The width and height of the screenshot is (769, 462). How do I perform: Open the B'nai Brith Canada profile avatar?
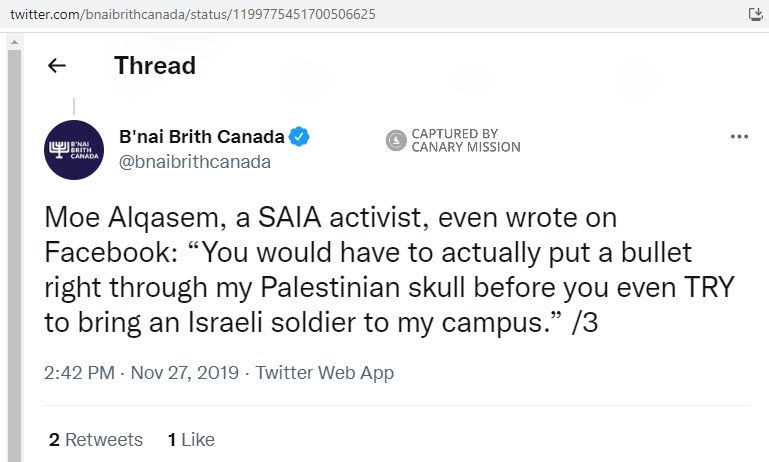coord(75,150)
